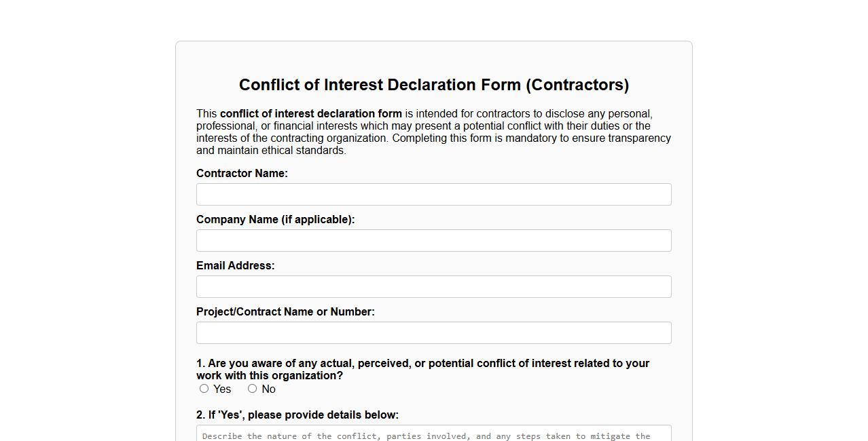Click the bold conflict of interest declaration text
The image size is (868, 441).
[x=310, y=114]
